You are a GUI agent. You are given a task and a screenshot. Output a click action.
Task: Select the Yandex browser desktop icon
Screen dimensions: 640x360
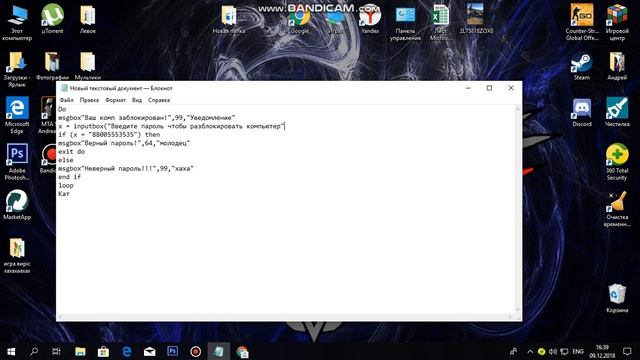point(370,19)
